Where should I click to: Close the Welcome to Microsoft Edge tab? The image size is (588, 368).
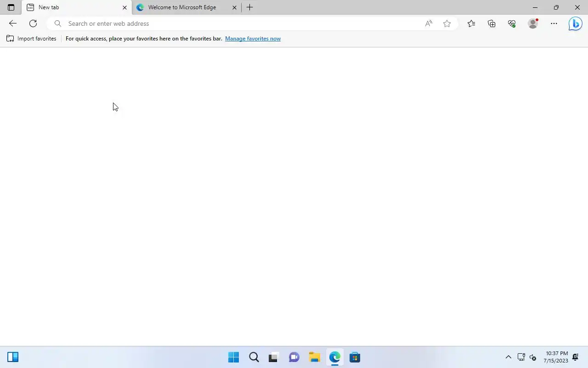[234, 7]
